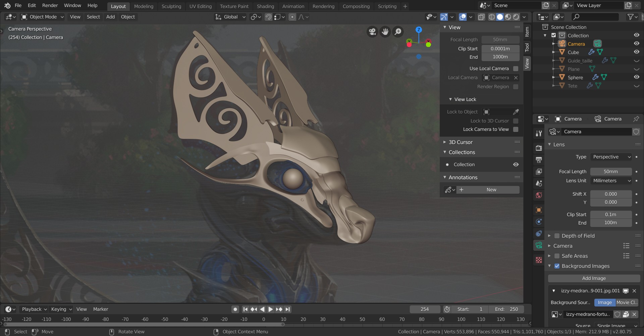Click the zoom view magnifier icon

(398, 32)
